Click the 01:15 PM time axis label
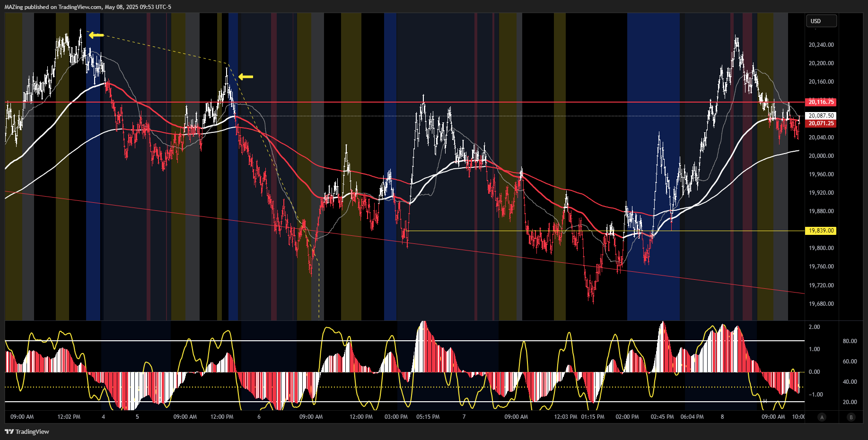868x440 pixels. click(x=593, y=417)
